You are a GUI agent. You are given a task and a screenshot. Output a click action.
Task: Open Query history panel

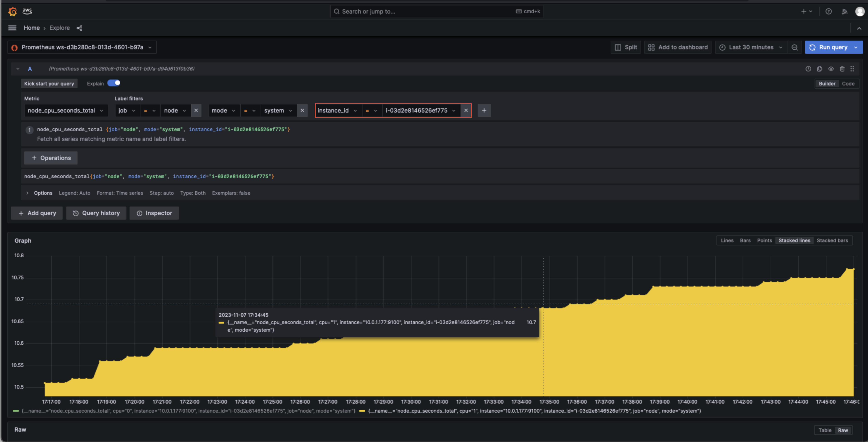pos(96,213)
